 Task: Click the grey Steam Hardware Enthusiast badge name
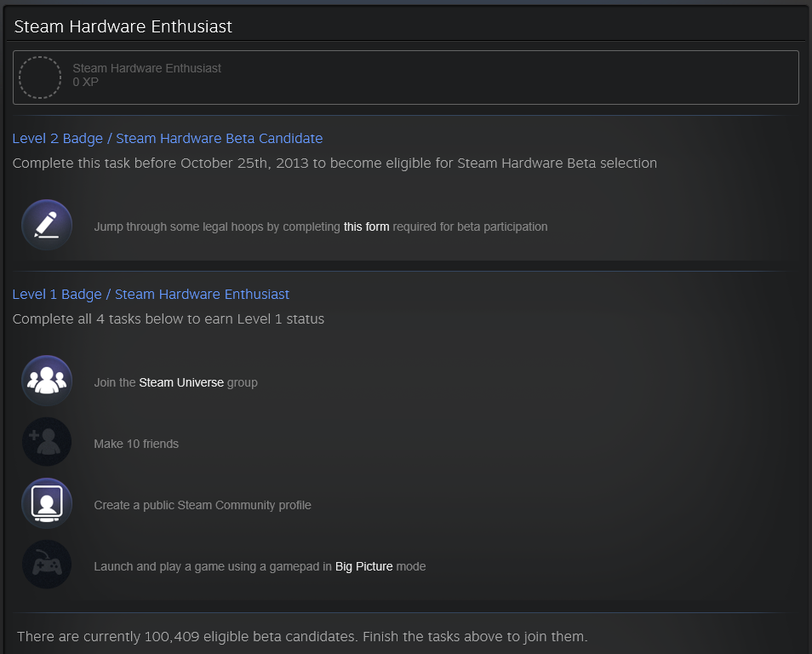146,68
